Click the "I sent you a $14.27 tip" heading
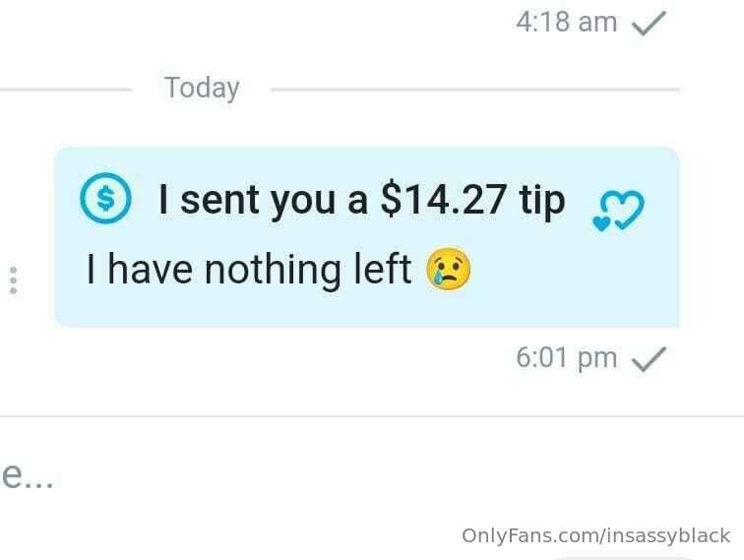 click(361, 200)
